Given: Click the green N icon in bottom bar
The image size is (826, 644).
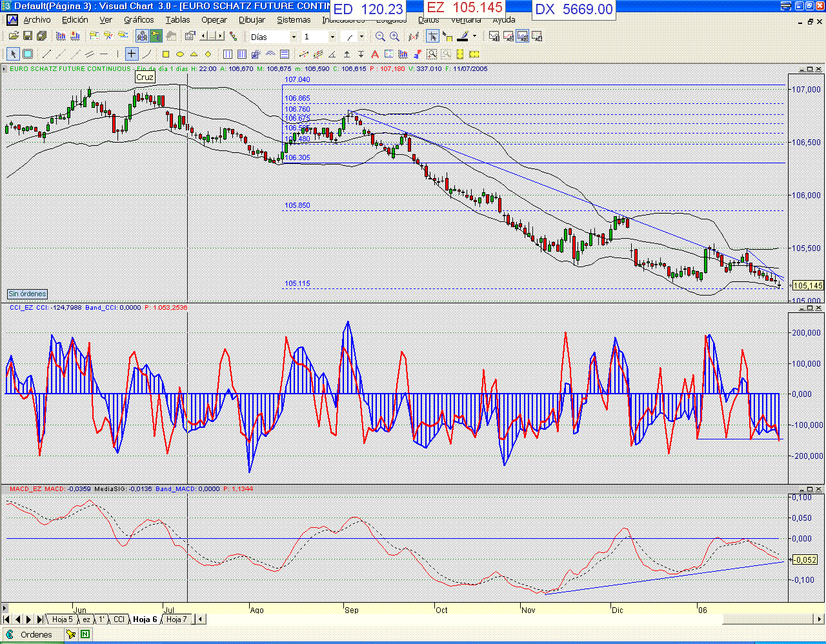Looking at the screenshot, I should (85, 634).
